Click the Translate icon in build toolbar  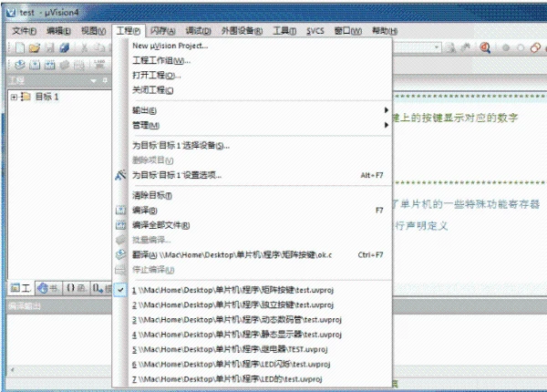click(x=20, y=65)
